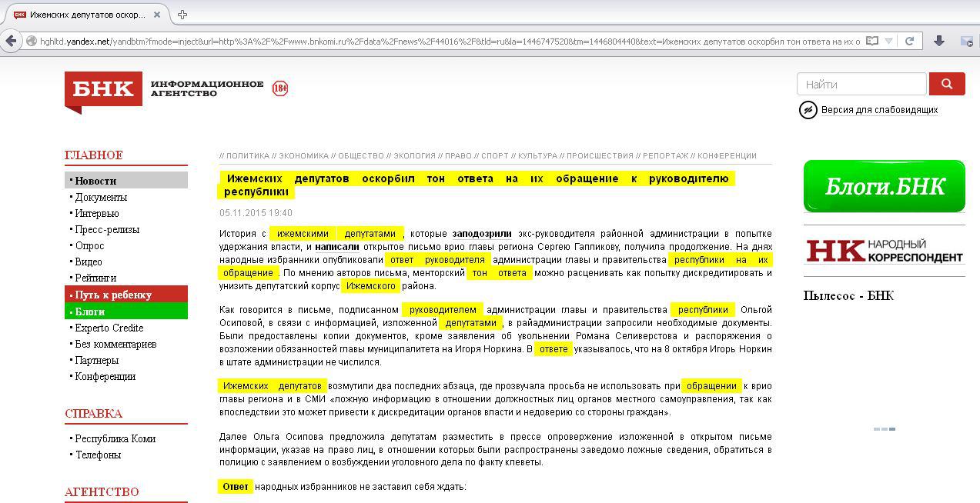Follow the заподозрили link in article
980x503 pixels.
coord(481,234)
